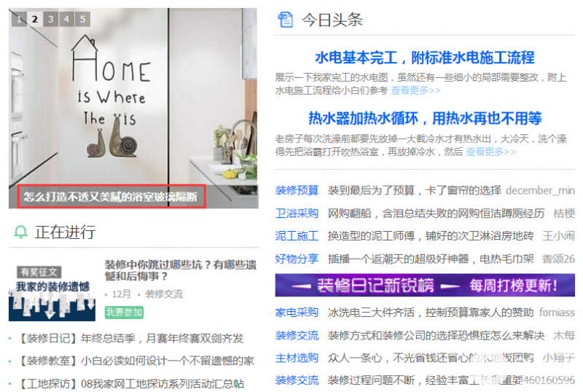
Task: Click the bell icon beside 正在进行
Action: point(21,232)
